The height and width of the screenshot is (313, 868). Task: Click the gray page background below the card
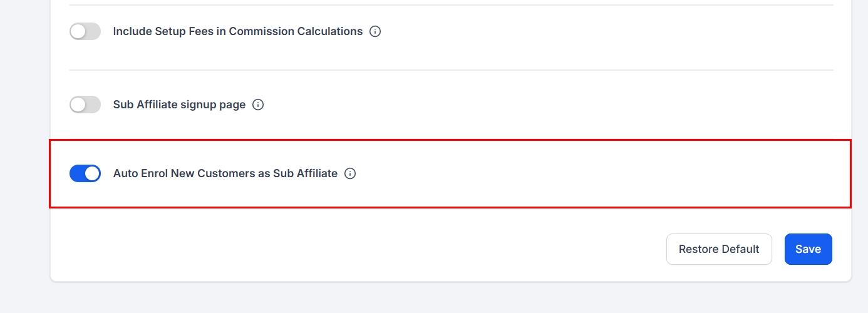[438, 298]
